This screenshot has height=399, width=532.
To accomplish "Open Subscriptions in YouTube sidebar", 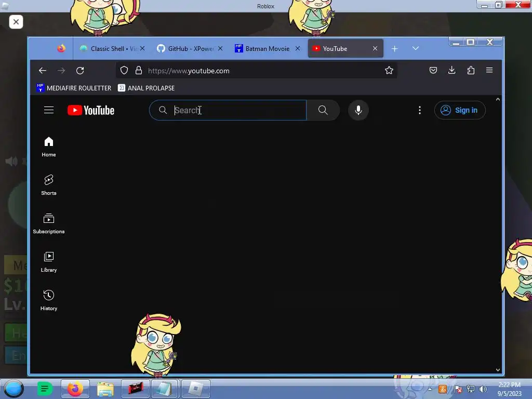I will [x=49, y=223].
